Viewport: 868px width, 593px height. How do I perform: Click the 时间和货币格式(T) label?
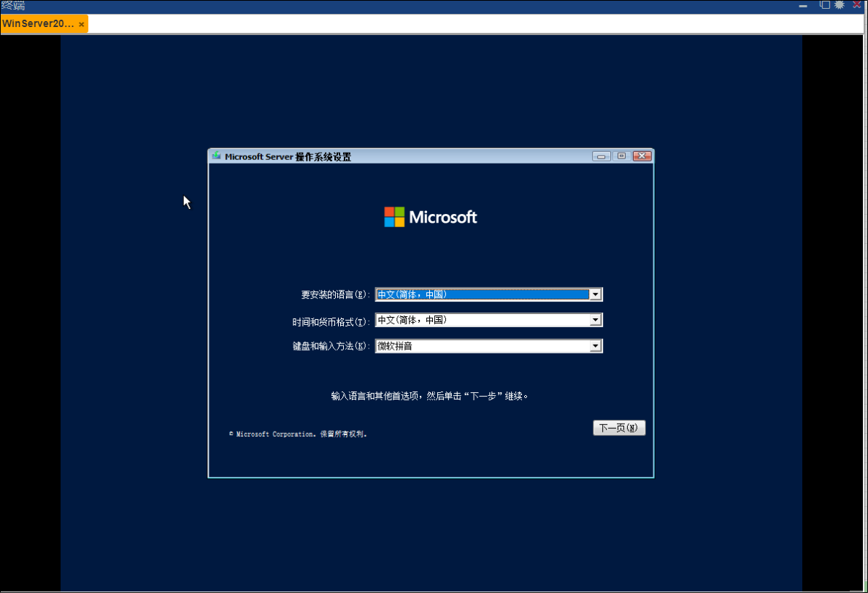click(x=331, y=321)
